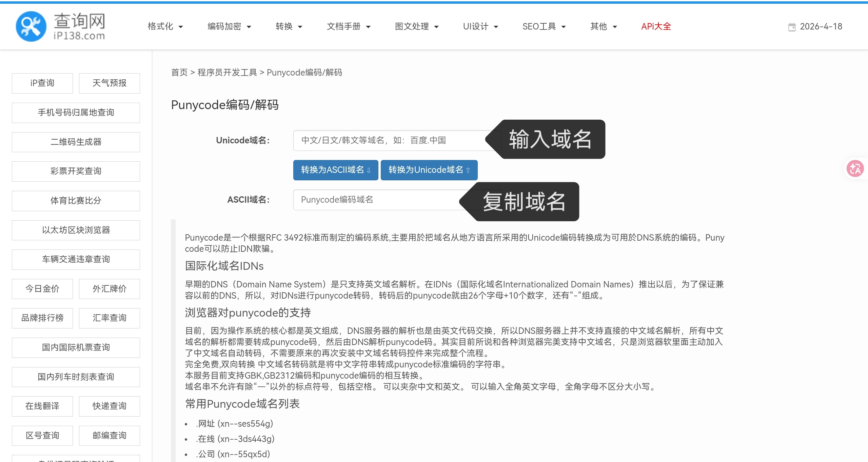Open 天气预报 sidebar shortcut
Image resolution: width=868 pixels, height=462 pixels.
coord(109,83)
